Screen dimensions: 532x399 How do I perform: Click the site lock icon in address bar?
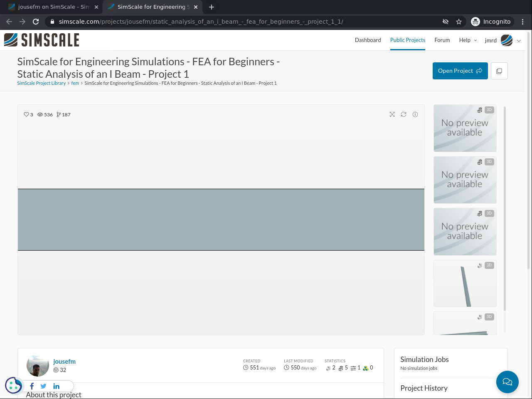click(x=52, y=22)
